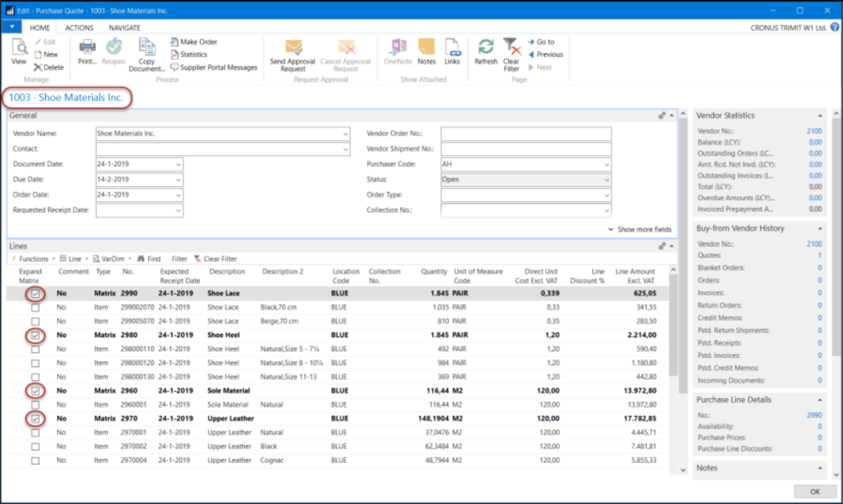Click the Balance (LCY) 0,00 link
Screen dimensions: 843x504
click(815, 142)
